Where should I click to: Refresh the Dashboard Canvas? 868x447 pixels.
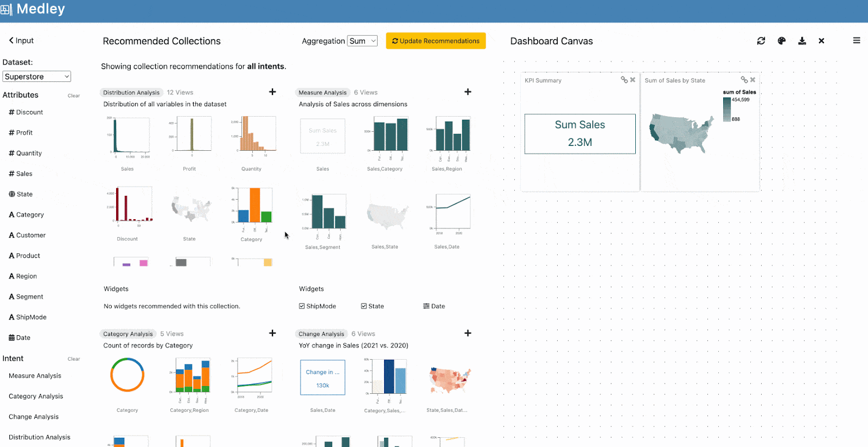(761, 41)
